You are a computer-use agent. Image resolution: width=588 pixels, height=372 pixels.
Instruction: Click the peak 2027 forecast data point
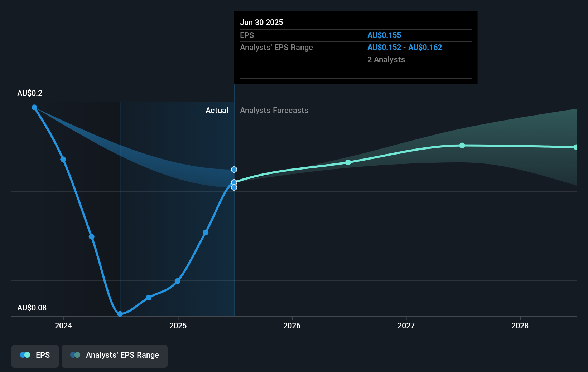[x=462, y=145]
